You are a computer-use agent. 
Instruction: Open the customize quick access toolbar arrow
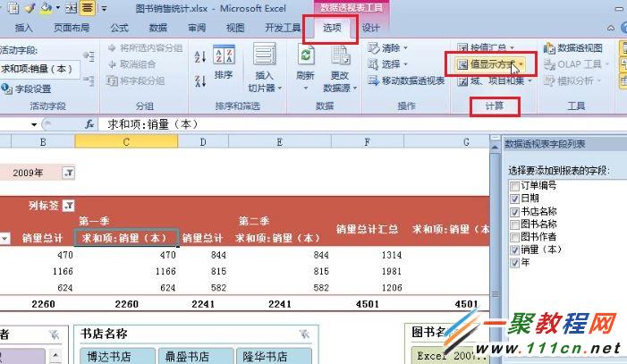(104, 7)
